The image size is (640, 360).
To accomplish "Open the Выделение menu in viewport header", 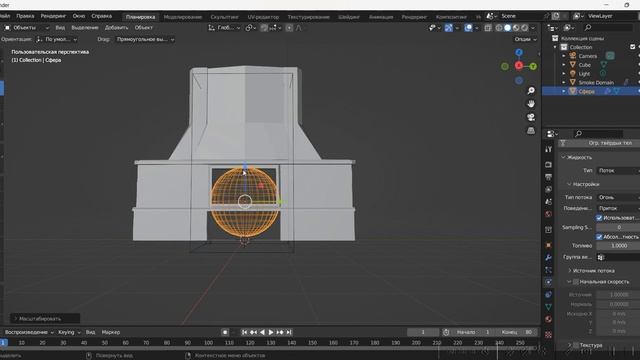I will (x=85, y=28).
